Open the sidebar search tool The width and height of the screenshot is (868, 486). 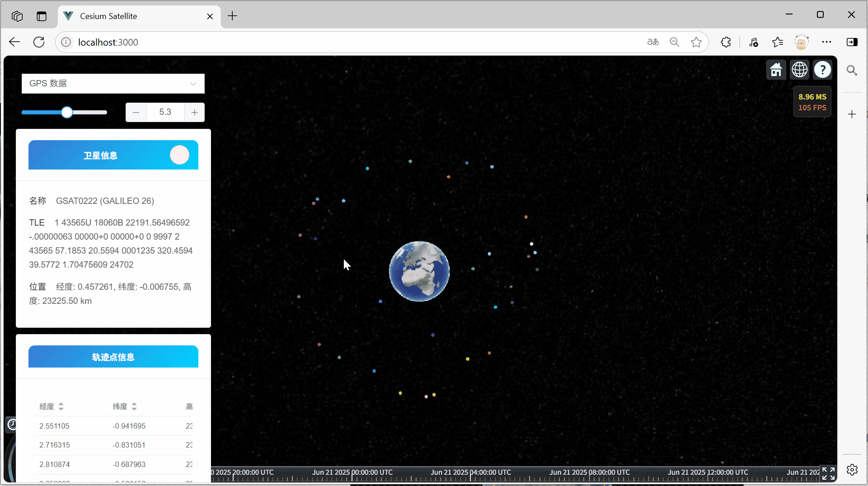point(852,71)
